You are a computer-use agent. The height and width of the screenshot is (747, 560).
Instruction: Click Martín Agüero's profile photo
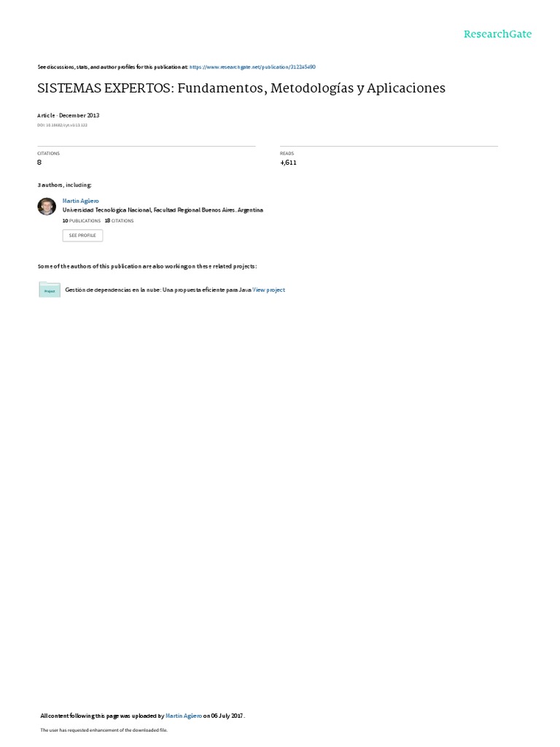coord(47,206)
